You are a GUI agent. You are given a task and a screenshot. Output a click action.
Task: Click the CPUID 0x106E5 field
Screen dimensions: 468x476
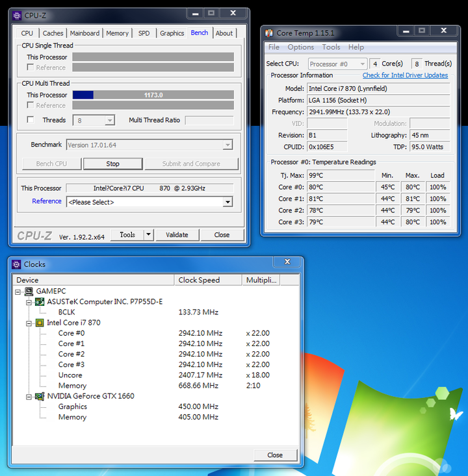coord(327,147)
